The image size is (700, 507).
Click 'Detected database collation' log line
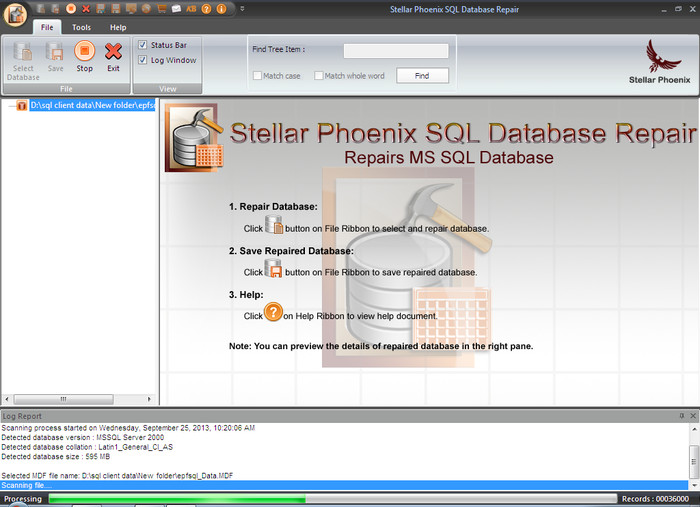(x=87, y=447)
